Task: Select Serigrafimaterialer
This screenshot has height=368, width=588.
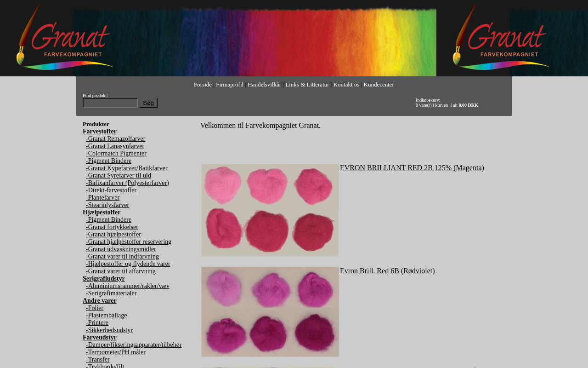Action: [x=111, y=293]
